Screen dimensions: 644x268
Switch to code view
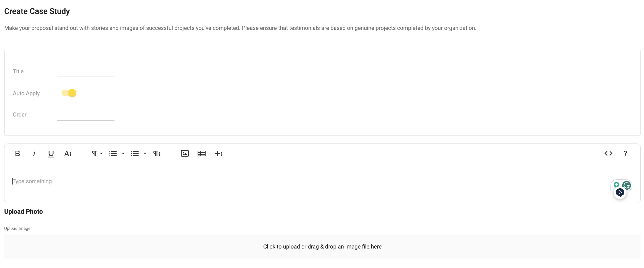(608, 153)
